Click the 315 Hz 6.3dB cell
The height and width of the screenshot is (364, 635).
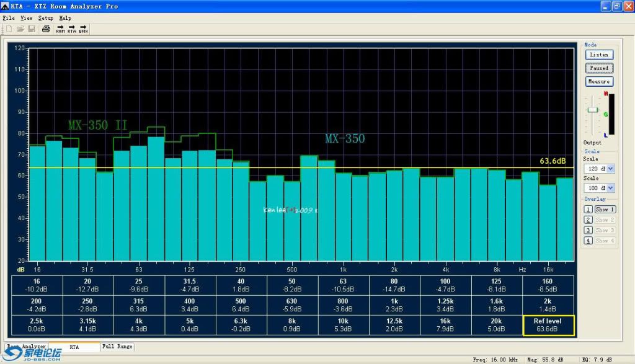click(139, 305)
